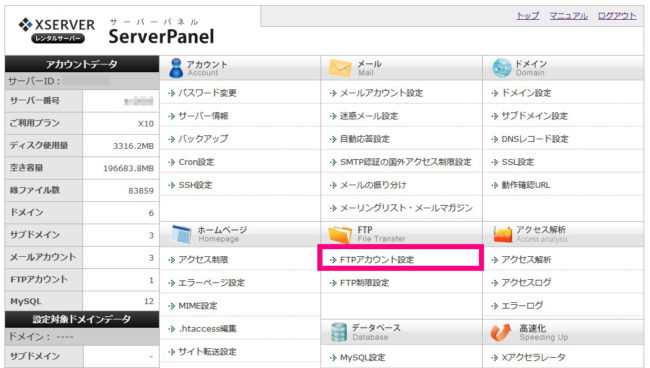The width and height of the screenshot is (650, 368).
Task: Open サイト転送設定
Action: pos(207,352)
